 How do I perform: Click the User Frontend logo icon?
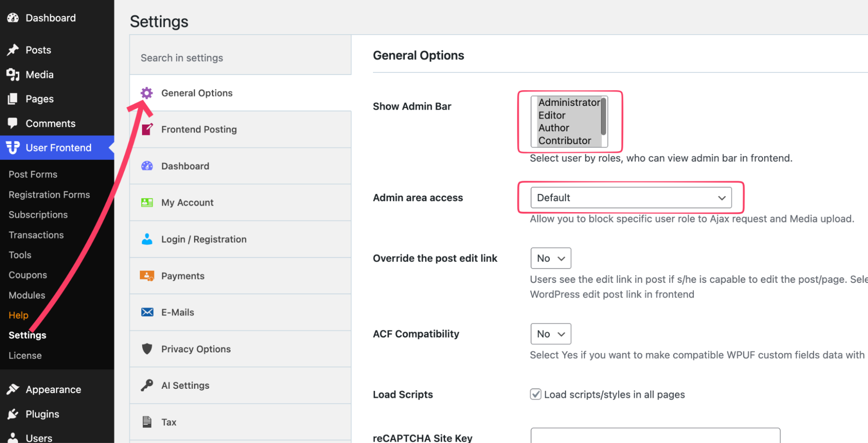(x=13, y=148)
